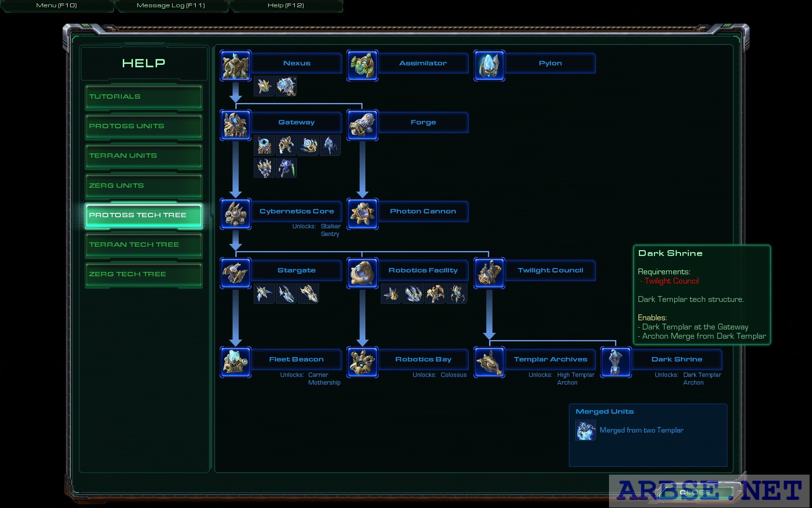This screenshot has height=508, width=812.
Task: Click the Close button of Help window
Action: [x=695, y=493]
